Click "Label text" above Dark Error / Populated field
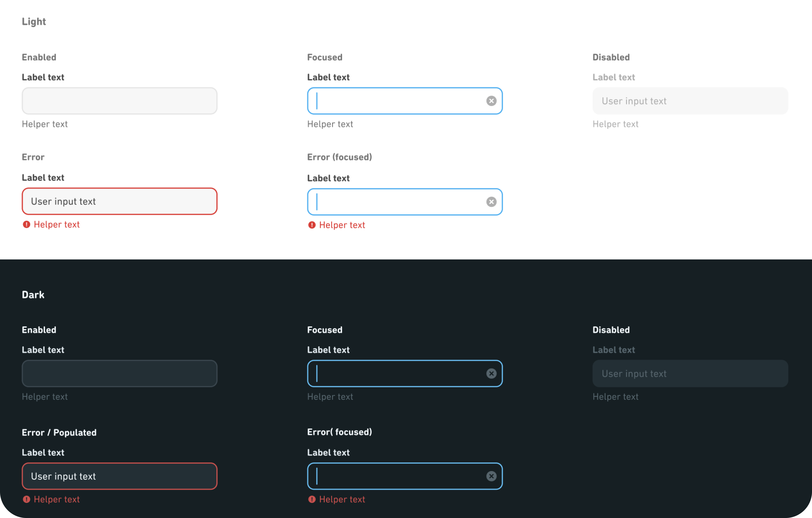This screenshot has width=812, height=518. pyautogui.click(x=43, y=452)
